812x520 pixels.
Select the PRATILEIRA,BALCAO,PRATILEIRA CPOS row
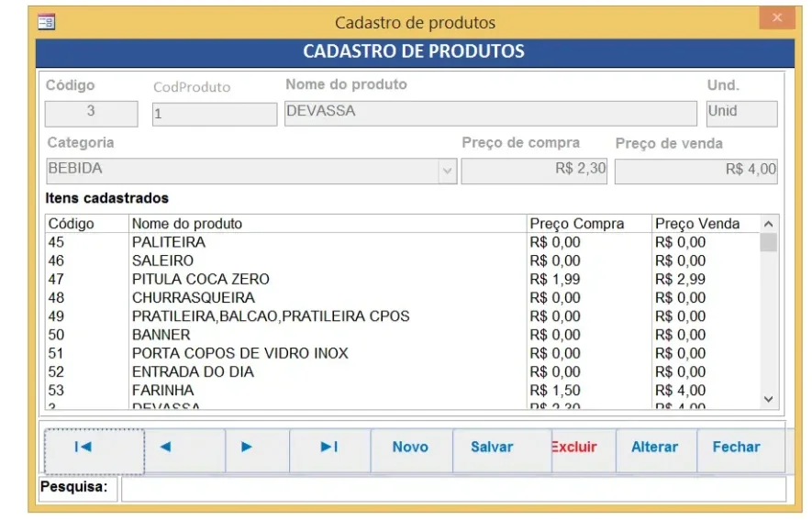pos(403,316)
